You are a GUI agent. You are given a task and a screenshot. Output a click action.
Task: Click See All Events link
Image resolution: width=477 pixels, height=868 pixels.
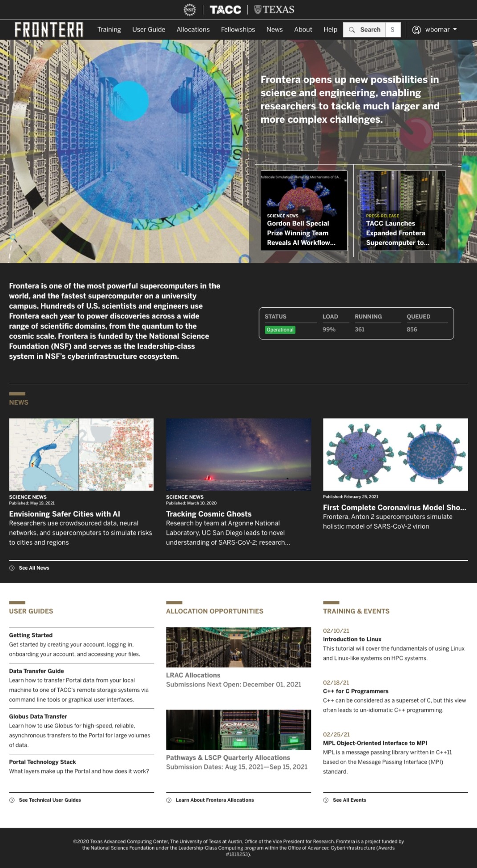pos(349,800)
